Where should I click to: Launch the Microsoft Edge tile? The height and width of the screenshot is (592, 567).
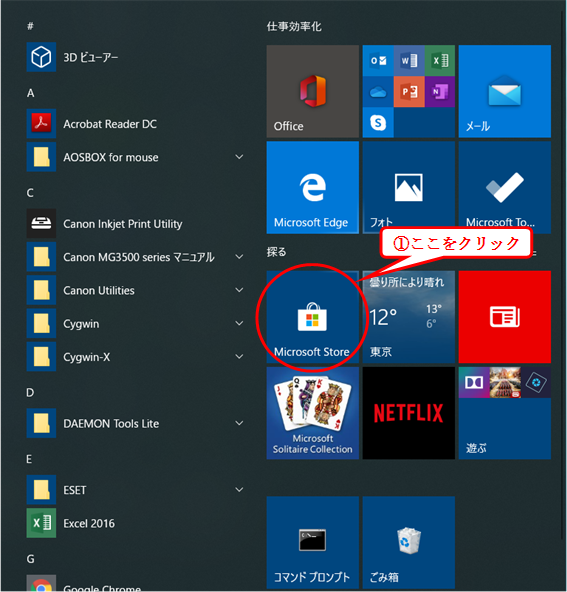click(313, 188)
